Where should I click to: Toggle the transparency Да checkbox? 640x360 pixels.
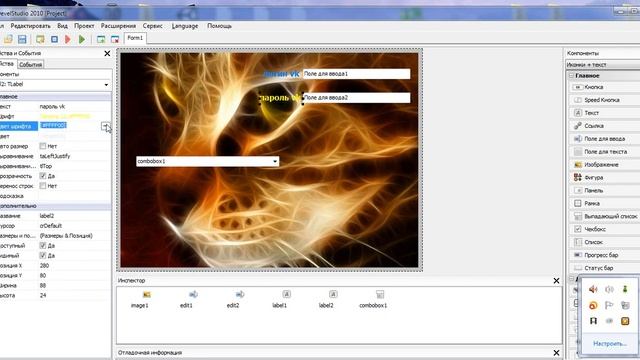pos(42,176)
